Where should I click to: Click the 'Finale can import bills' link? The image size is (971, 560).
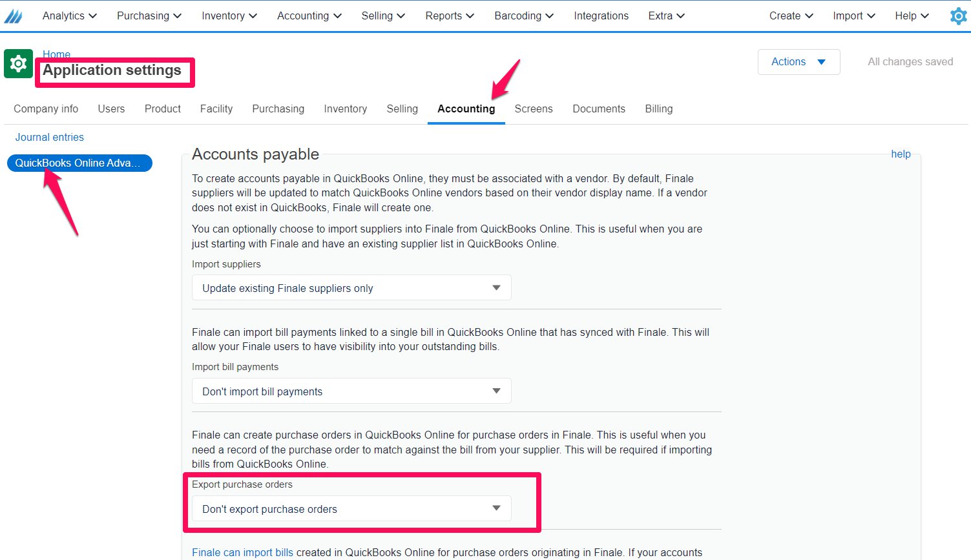242,552
